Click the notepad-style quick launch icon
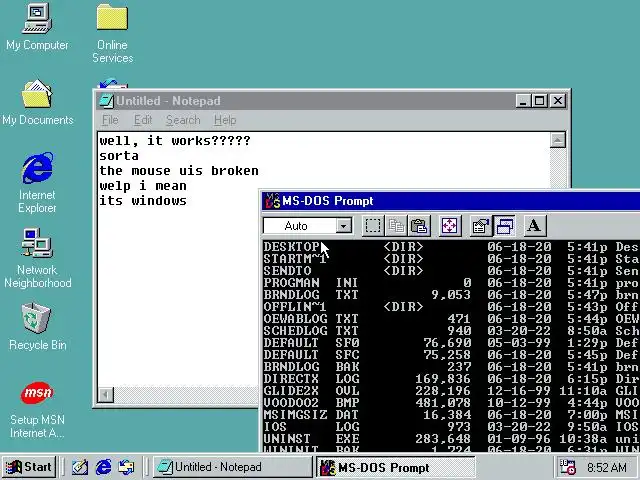This screenshot has height=480, width=640. click(x=80, y=467)
